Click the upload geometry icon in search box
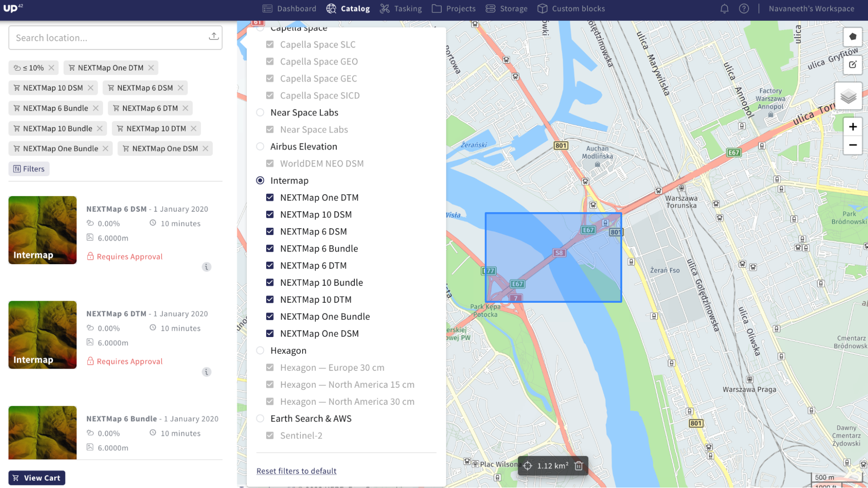Viewport: 868px width, 488px height. 214,37
